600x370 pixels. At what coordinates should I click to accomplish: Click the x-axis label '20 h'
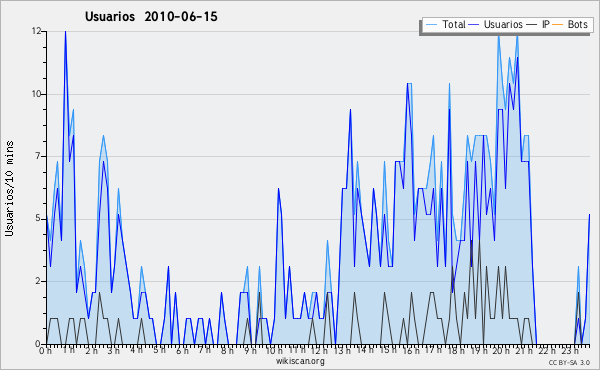coord(502,350)
